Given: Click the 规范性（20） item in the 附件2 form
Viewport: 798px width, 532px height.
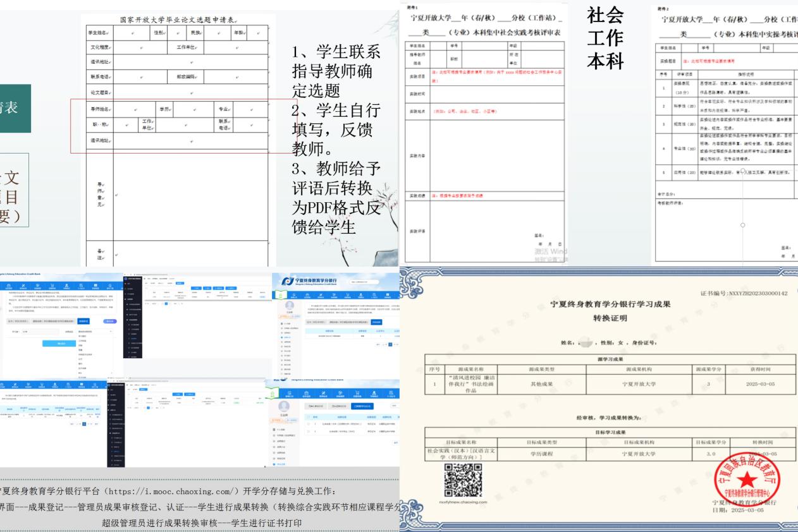Looking at the screenshot, I should (684, 124).
